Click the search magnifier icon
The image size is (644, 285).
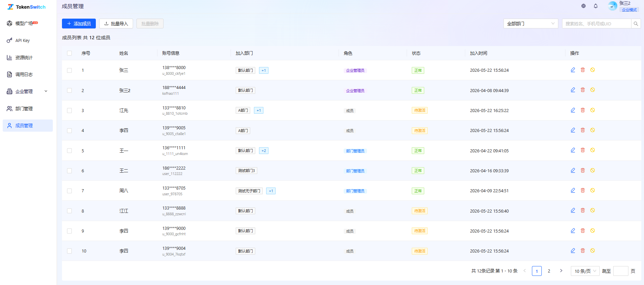(x=636, y=24)
